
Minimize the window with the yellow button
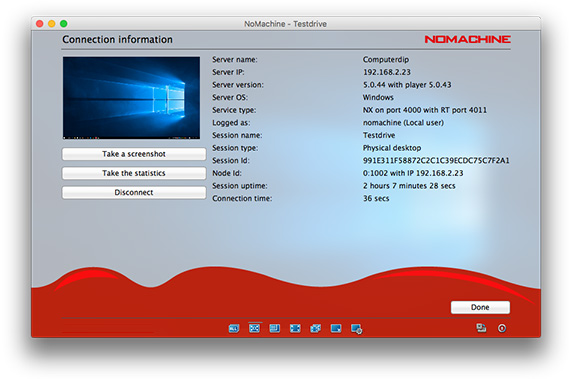pos(52,24)
